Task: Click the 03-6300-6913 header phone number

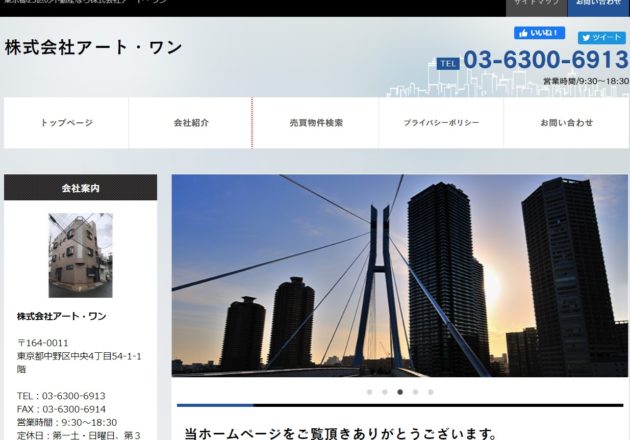Action: coord(546,60)
